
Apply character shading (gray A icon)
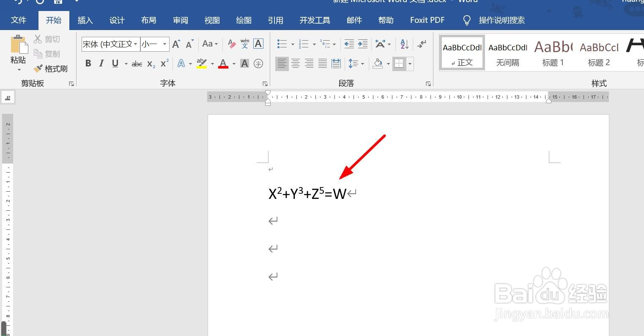tap(244, 63)
